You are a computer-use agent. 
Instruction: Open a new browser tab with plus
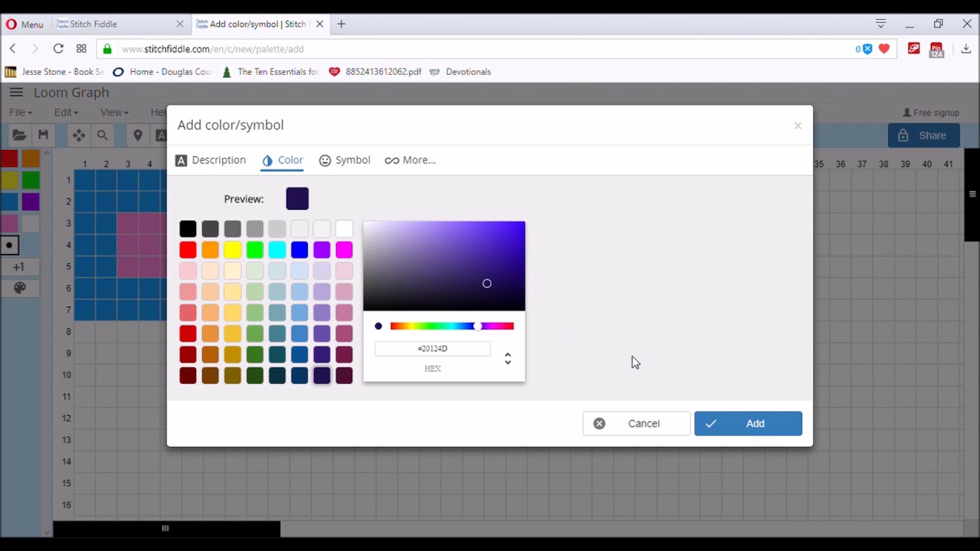pos(341,24)
